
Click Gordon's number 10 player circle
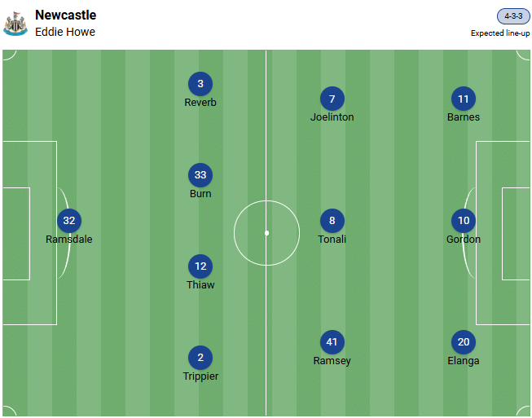pos(464,221)
